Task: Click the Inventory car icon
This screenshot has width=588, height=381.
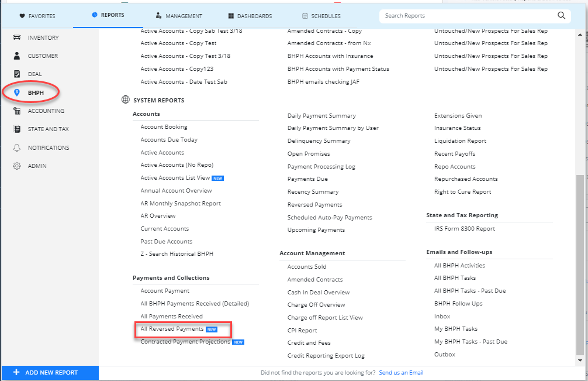Action: (17, 37)
